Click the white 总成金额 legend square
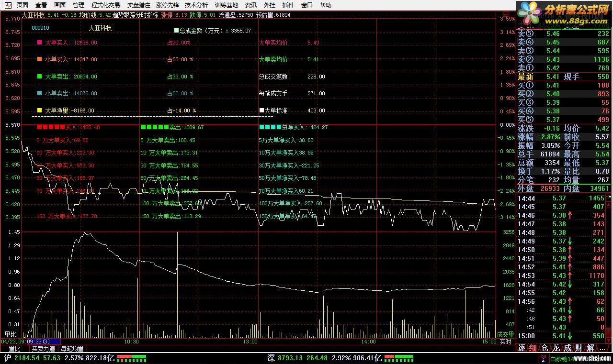Image resolution: width=613 pixels, height=364 pixels. tap(176, 31)
